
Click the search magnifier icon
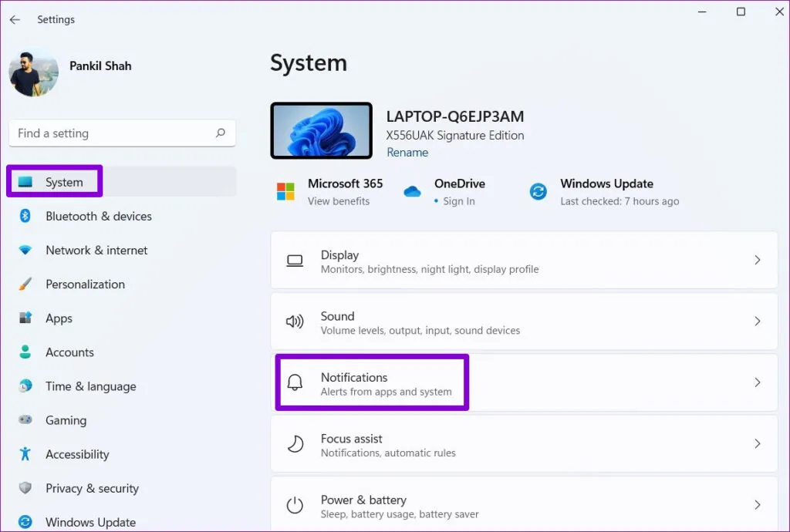pos(221,133)
